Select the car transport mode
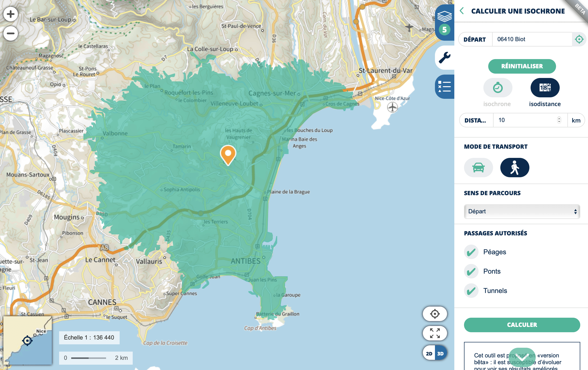This screenshot has height=370, width=588. coord(478,168)
